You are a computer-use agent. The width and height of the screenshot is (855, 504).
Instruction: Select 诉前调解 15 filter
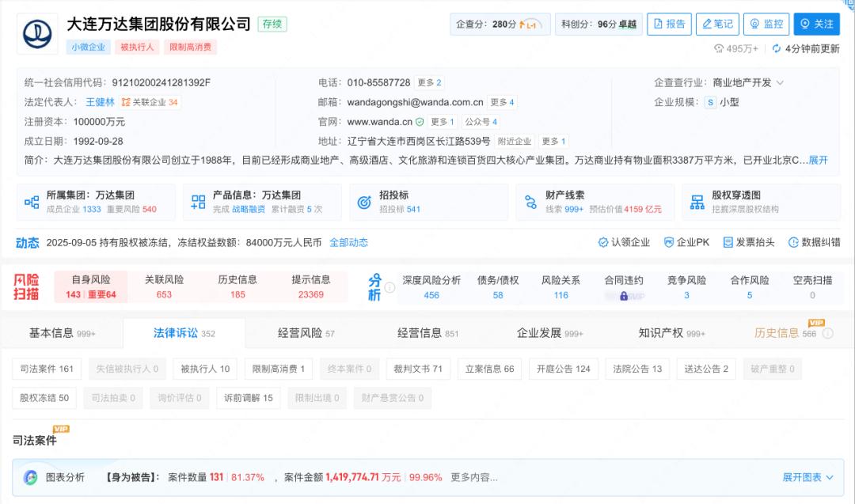[248, 398]
